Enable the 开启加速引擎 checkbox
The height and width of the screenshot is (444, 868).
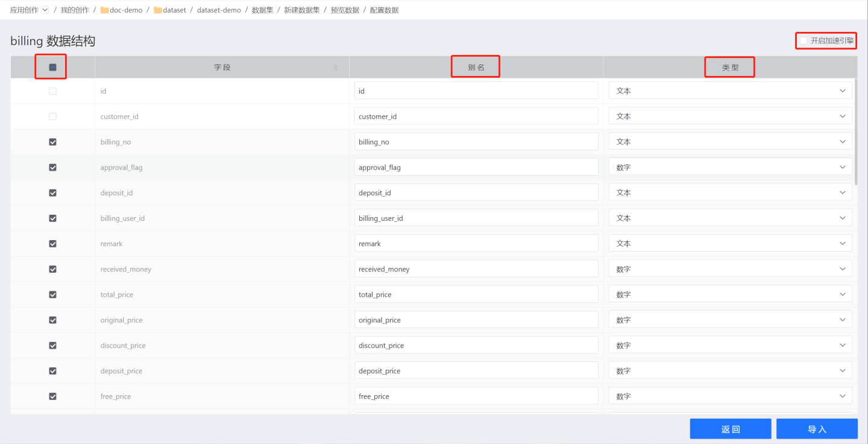[x=804, y=41]
